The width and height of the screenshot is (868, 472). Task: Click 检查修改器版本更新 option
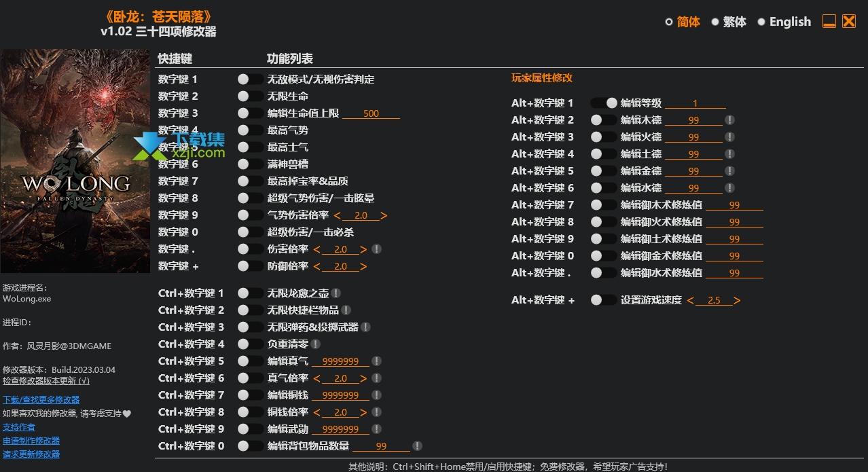pyautogui.click(x=46, y=381)
